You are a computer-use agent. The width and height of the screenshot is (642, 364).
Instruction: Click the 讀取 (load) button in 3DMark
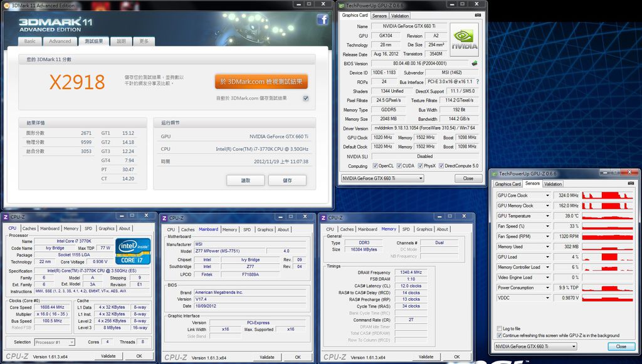point(245,180)
